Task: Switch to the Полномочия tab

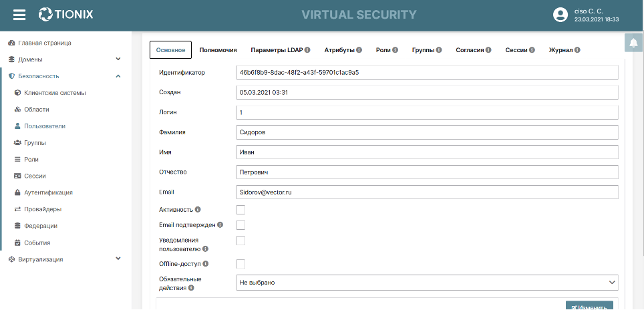Action: [218, 50]
